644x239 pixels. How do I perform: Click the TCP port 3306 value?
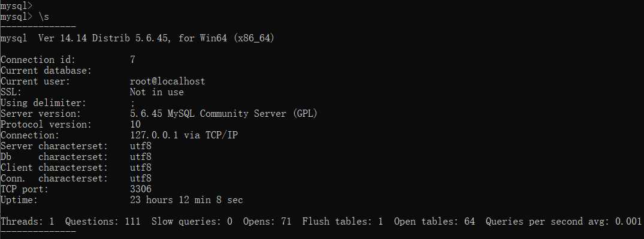point(140,189)
